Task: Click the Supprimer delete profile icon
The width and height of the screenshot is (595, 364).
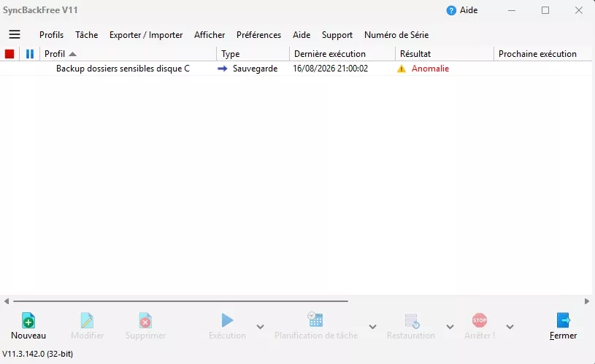Action: click(145, 320)
